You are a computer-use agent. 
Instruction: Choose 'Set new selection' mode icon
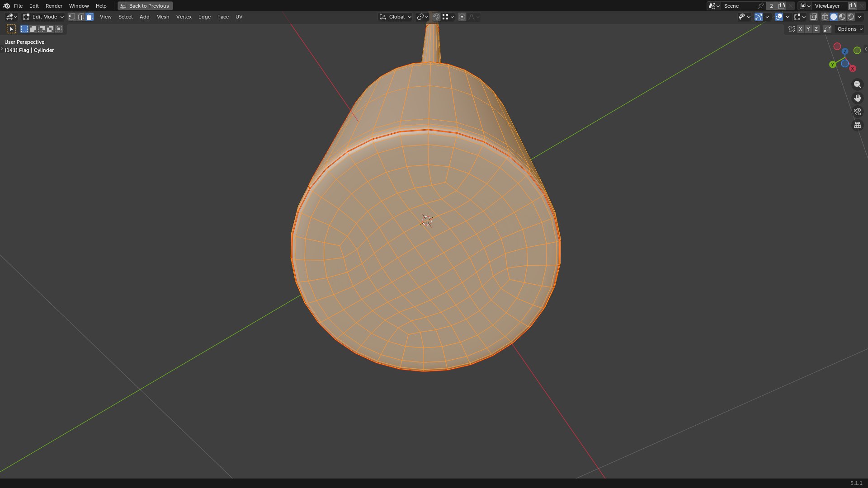(24, 29)
